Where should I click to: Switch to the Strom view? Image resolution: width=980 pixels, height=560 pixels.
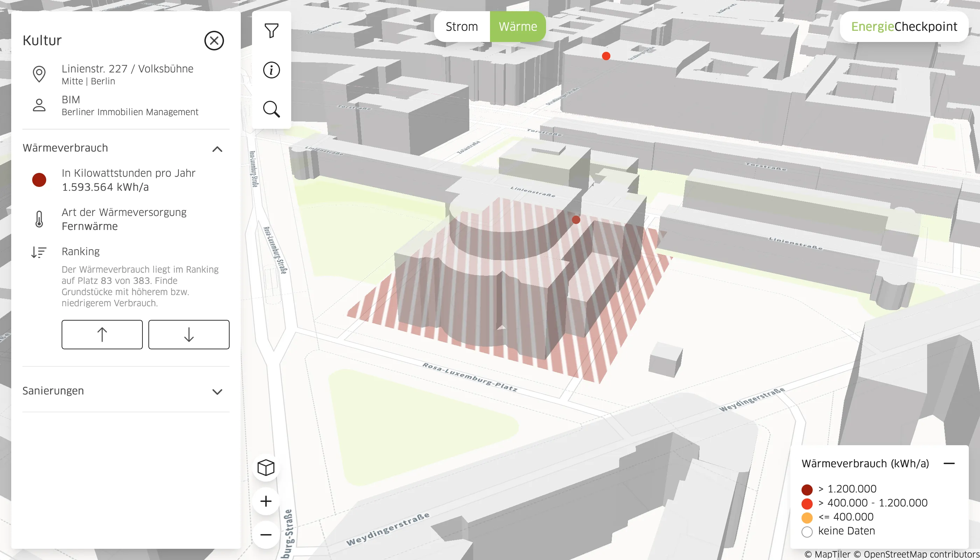[x=462, y=26]
